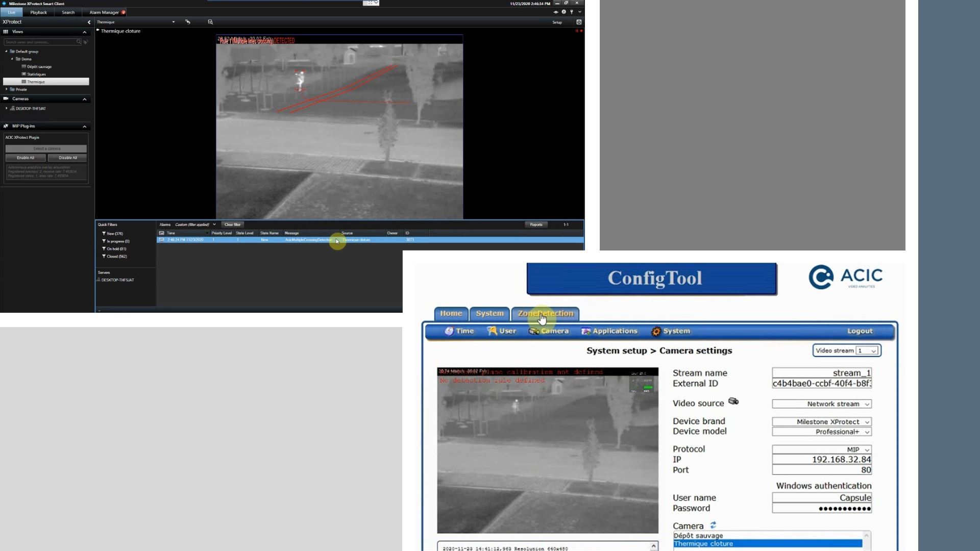
Task: Switch to the Live tab
Action: click(x=11, y=12)
